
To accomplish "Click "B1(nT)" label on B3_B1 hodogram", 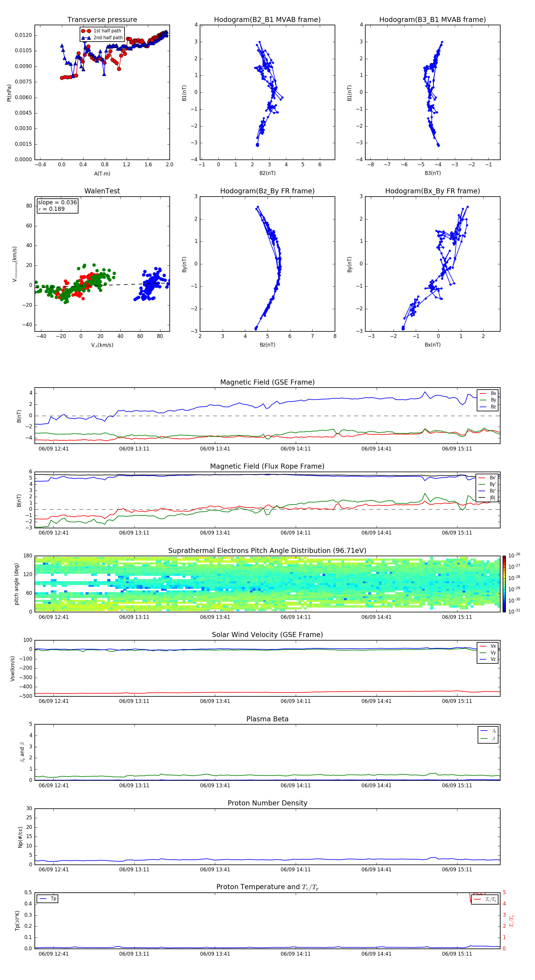I will click(x=350, y=93).
